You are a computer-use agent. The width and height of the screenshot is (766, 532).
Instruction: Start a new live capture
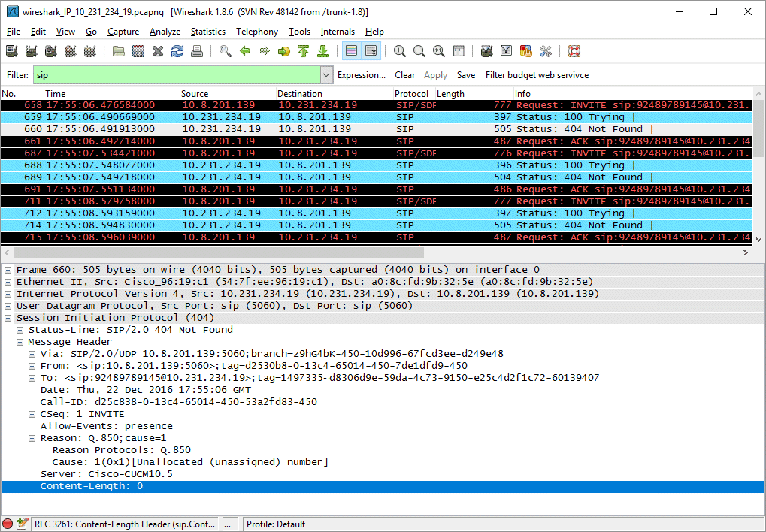(x=51, y=51)
